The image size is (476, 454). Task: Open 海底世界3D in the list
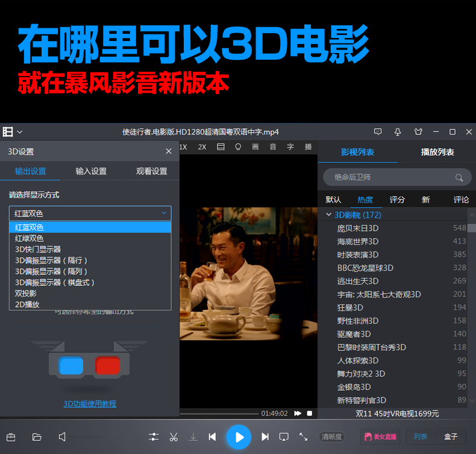tap(358, 241)
